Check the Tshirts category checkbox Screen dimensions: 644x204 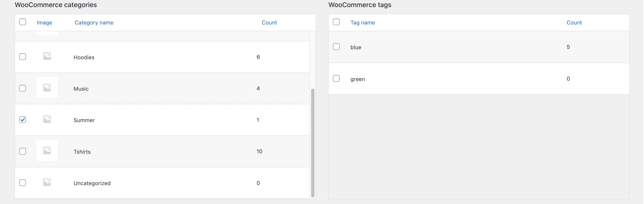click(x=23, y=151)
